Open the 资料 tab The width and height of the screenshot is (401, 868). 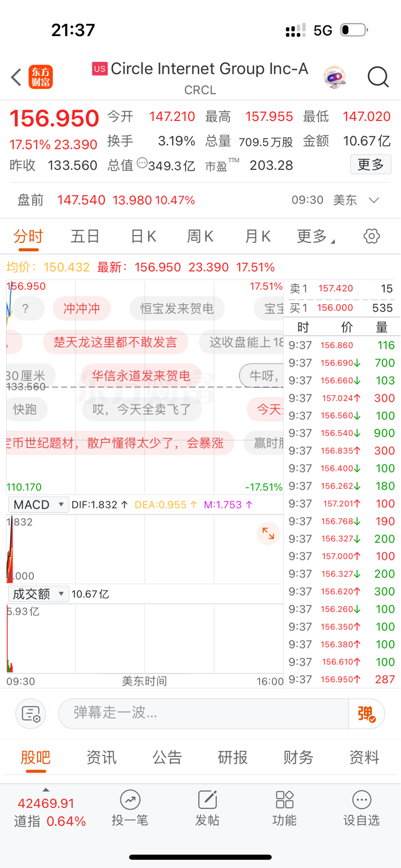coord(364,757)
